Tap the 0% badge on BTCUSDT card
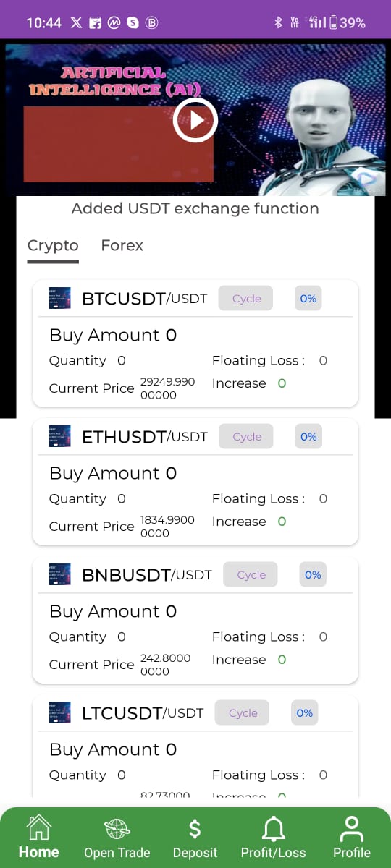The width and height of the screenshot is (391, 868). pos(308,298)
